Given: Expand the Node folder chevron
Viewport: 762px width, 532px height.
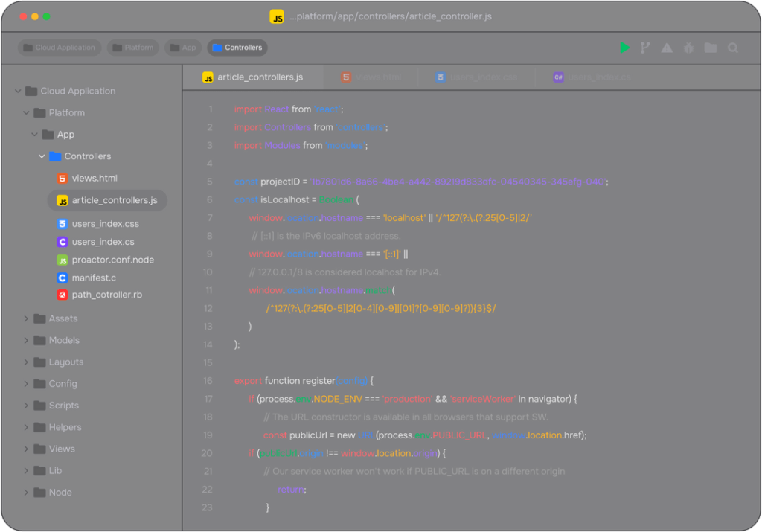Looking at the screenshot, I should [26, 493].
